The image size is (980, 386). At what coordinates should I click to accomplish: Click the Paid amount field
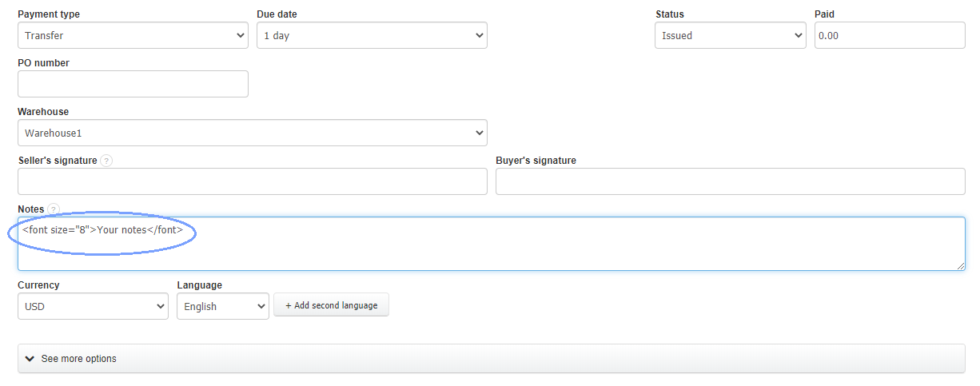coord(889,35)
